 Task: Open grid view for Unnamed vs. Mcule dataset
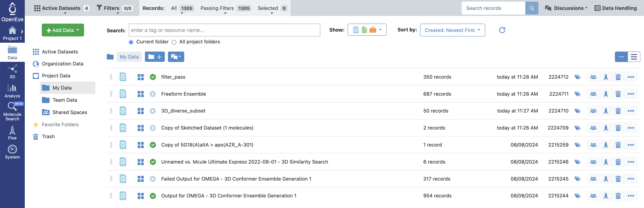pyautogui.click(x=141, y=162)
